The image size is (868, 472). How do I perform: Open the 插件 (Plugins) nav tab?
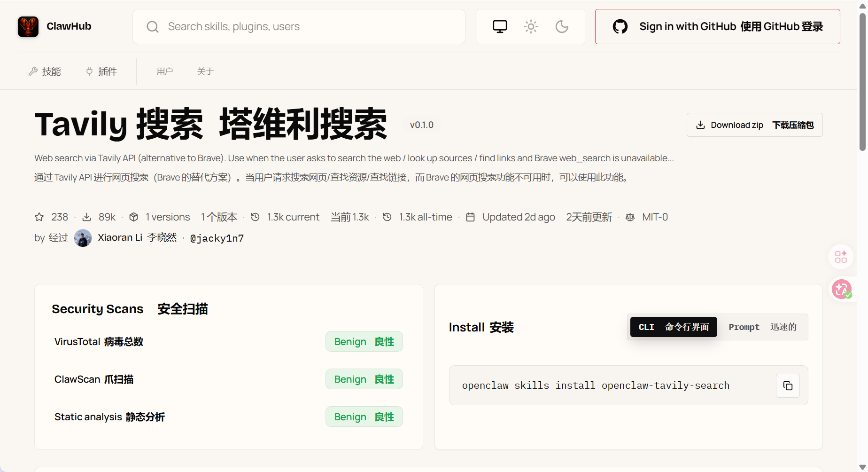(x=101, y=71)
